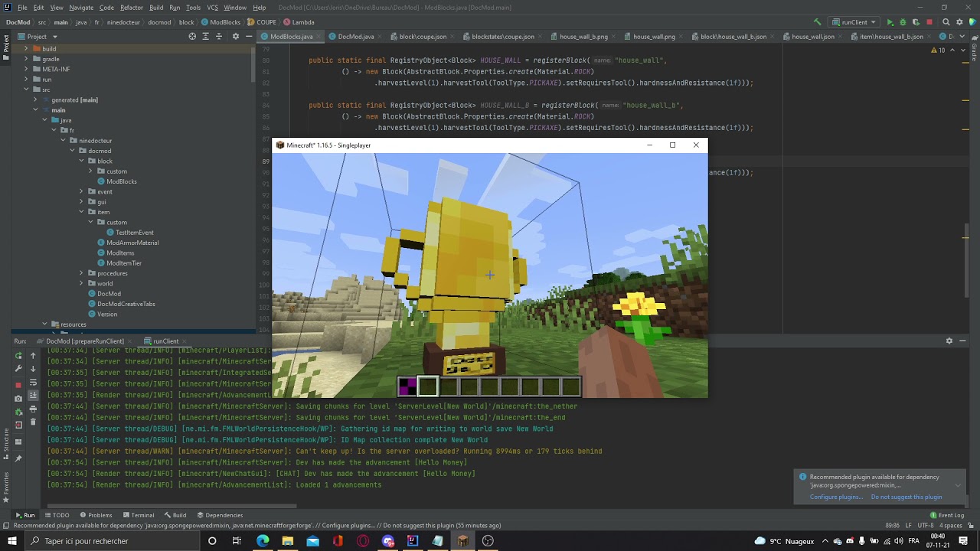The height and width of the screenshot is (551, 980).
Task: Toggle Event Log tool window
Action: (x=946, y=515)
